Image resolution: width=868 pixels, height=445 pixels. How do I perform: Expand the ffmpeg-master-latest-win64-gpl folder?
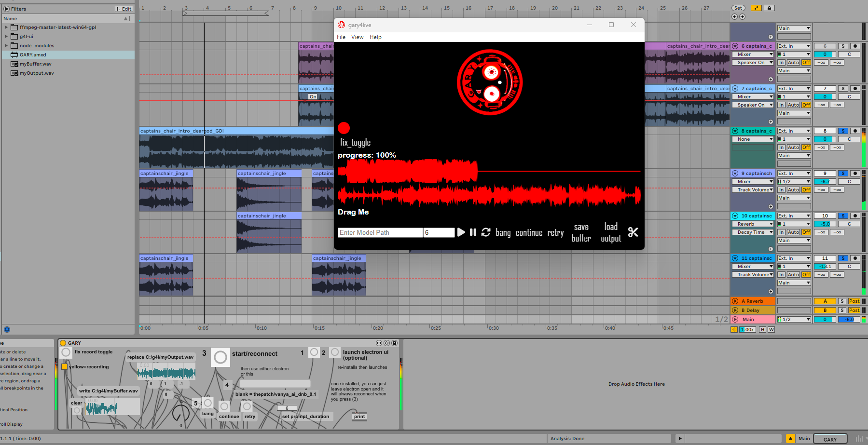coord(6,27)
